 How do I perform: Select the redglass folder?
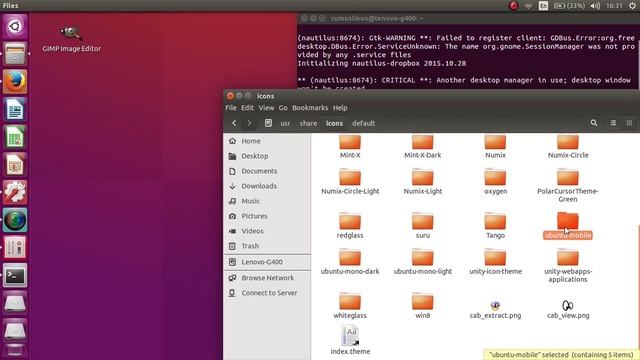pos(350,226)
